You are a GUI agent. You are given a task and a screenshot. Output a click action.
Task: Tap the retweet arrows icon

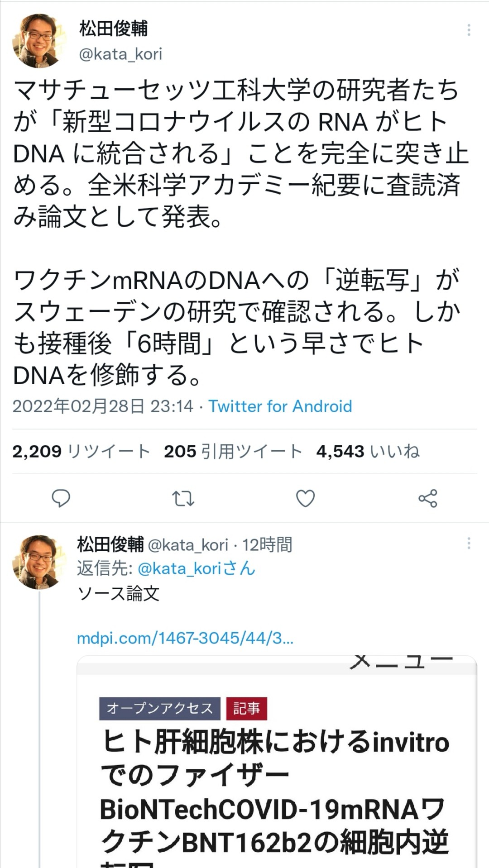(x=183, y=498)
